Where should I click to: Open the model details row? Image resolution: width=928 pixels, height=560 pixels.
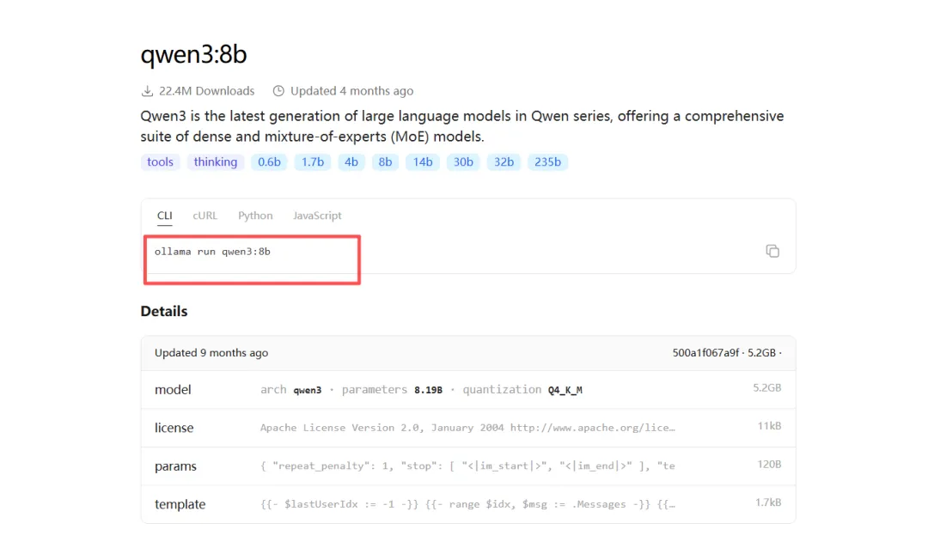(x=468, y=390)
